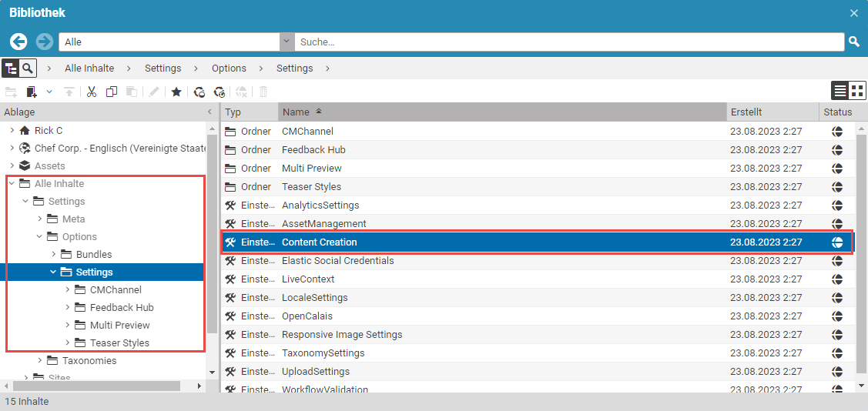868x411 pixels.
Task: Select the AnalyticsSettings row
Action: [538, 205]
